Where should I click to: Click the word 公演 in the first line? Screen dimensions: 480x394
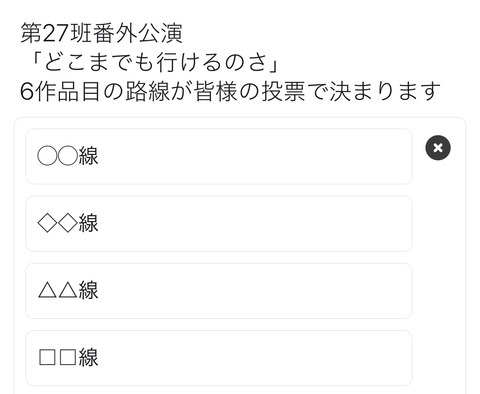click(x=160, y=33)
